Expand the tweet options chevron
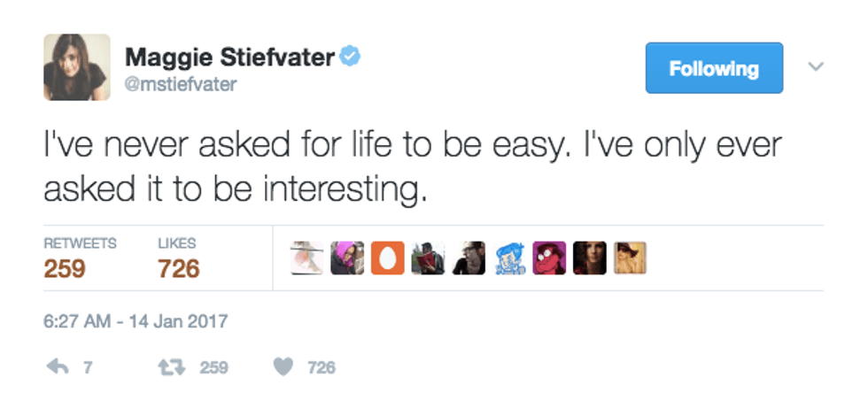868x416 pixels. [x=817, y=67]
